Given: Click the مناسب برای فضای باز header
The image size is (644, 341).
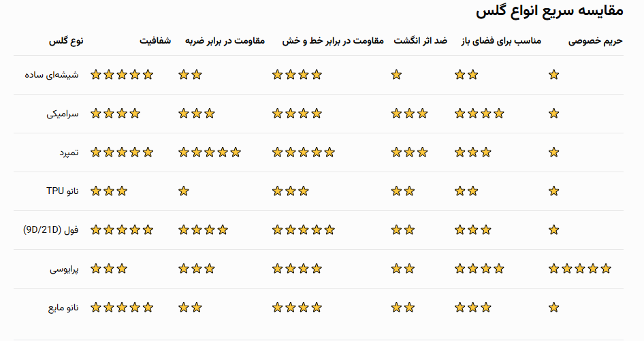Looking at the screenshot, I should coord(501,41).
